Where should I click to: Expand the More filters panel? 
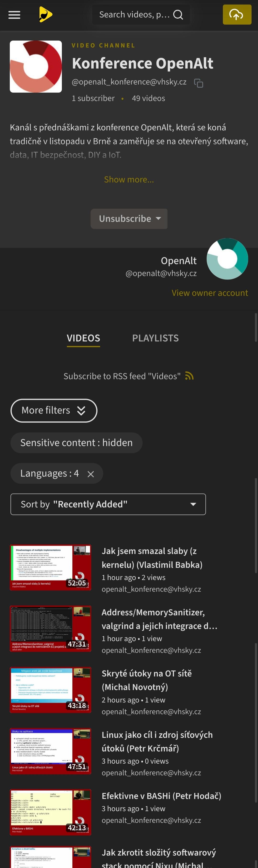[54, 410]
